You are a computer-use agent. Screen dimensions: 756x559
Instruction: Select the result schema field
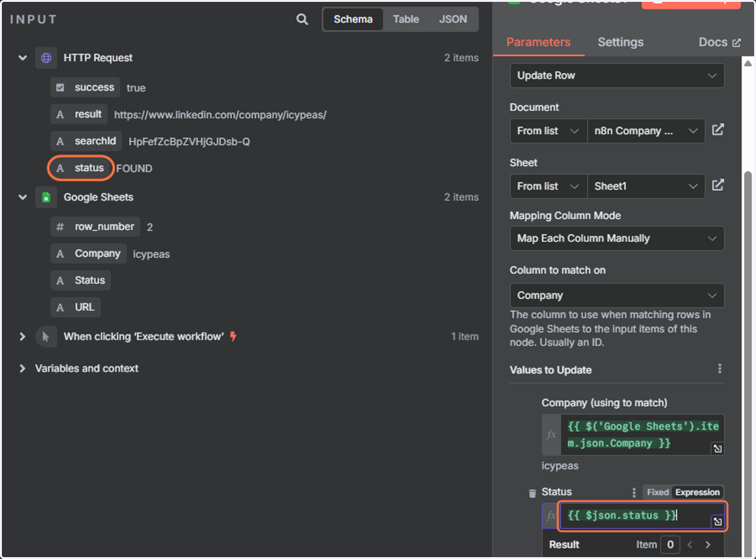pos(79,115)
